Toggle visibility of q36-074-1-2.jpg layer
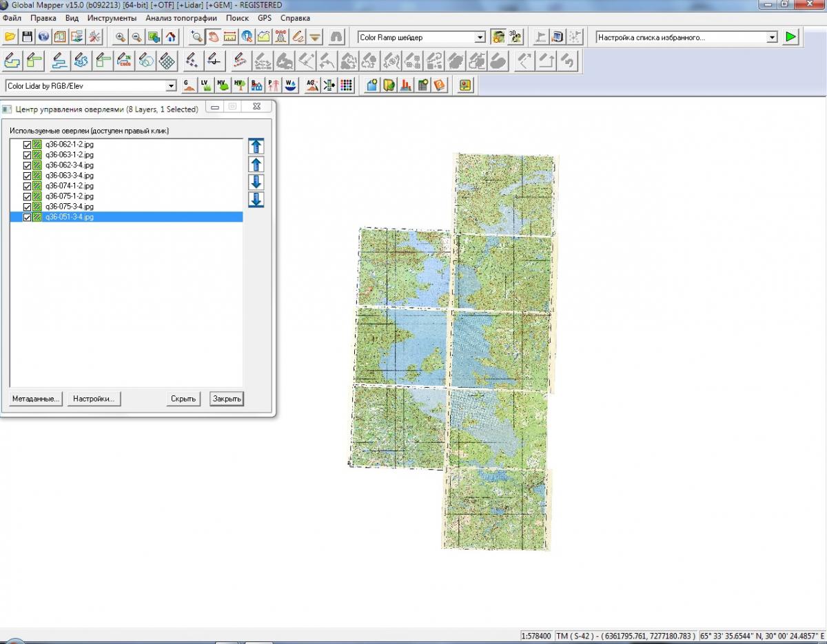 [28, 186]
